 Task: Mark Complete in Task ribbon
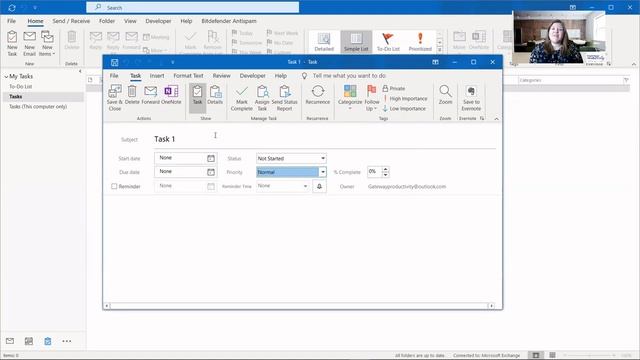tap(242, 98)
